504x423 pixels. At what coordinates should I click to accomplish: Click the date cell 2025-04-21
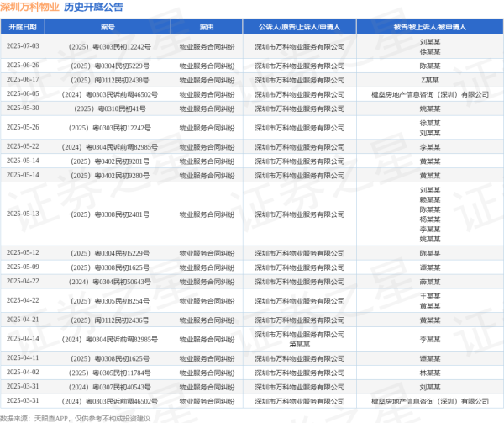tap(23, 320)
